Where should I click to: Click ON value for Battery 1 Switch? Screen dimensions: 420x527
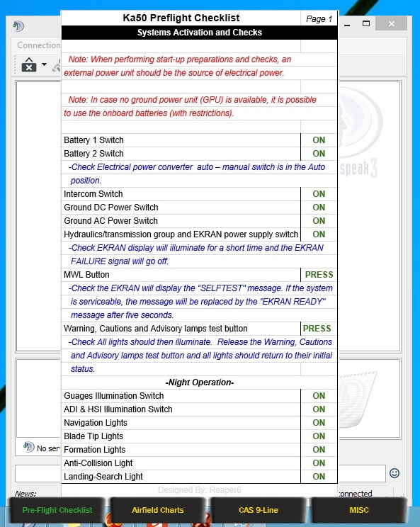(319, 140)
